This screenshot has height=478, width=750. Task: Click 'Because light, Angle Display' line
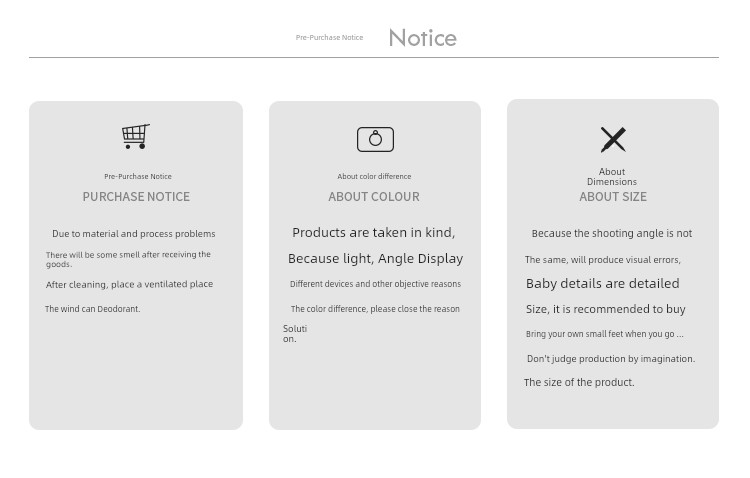[x=375, y=259]
